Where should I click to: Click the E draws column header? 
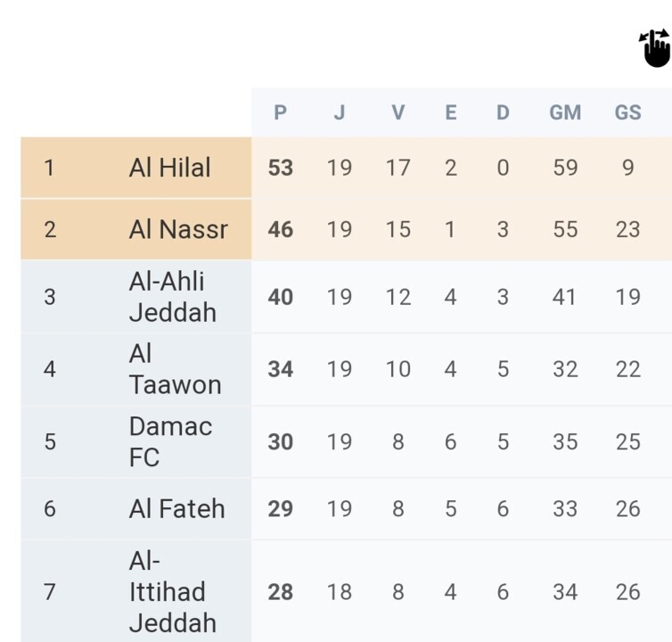pos(451,112)
